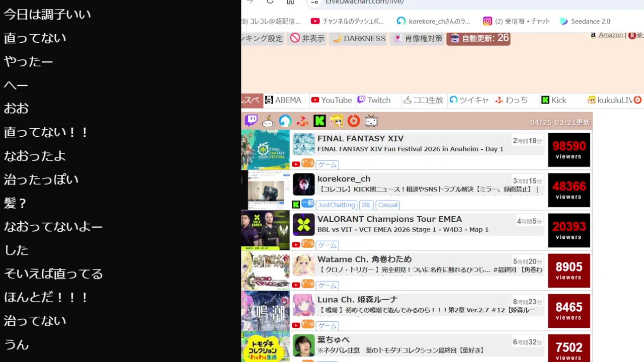Switch to the YouTube tab
Image resolution: width=644 pixels, height=362 pixels.
pos(331,100)
